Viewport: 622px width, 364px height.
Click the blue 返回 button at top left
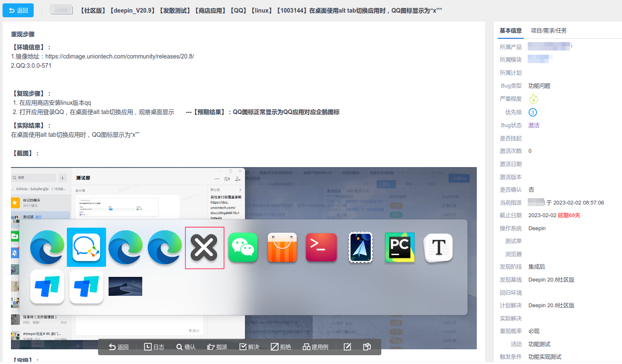point(18,11)
